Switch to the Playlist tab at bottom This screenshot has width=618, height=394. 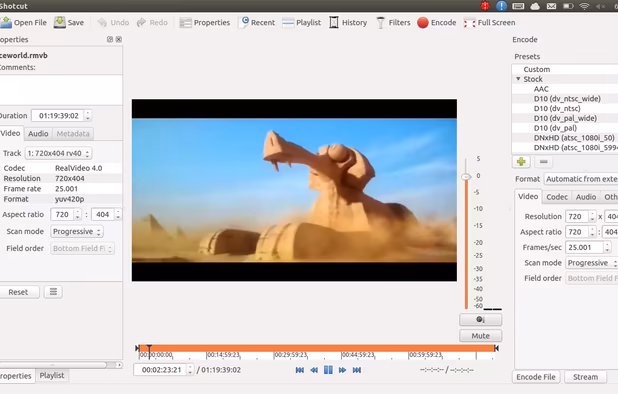[x=52, y=375]
